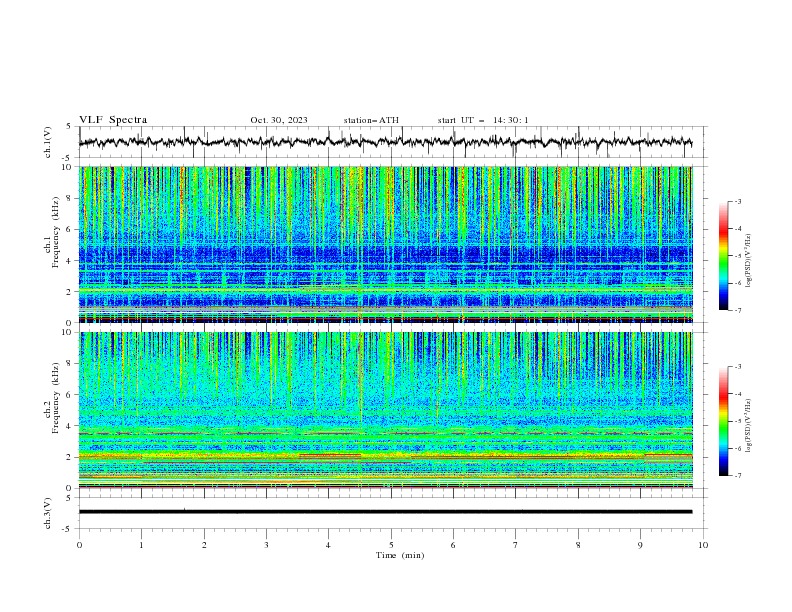Click time axis tick label "5"
The width and height of the screenshot is (792, 612).
(x=391, y=545)
